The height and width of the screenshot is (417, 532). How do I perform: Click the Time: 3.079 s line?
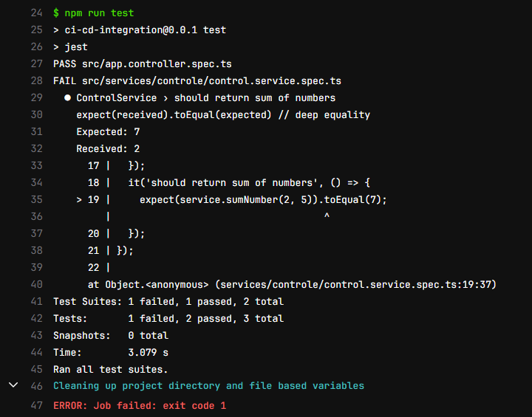(111, 352)
